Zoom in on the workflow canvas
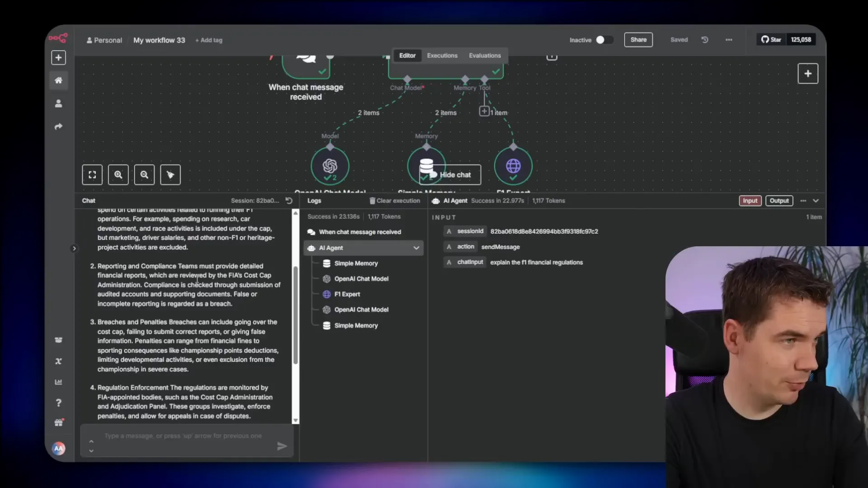Image resolution: width=868 pixels, height=488 pixels. [118, 175]
